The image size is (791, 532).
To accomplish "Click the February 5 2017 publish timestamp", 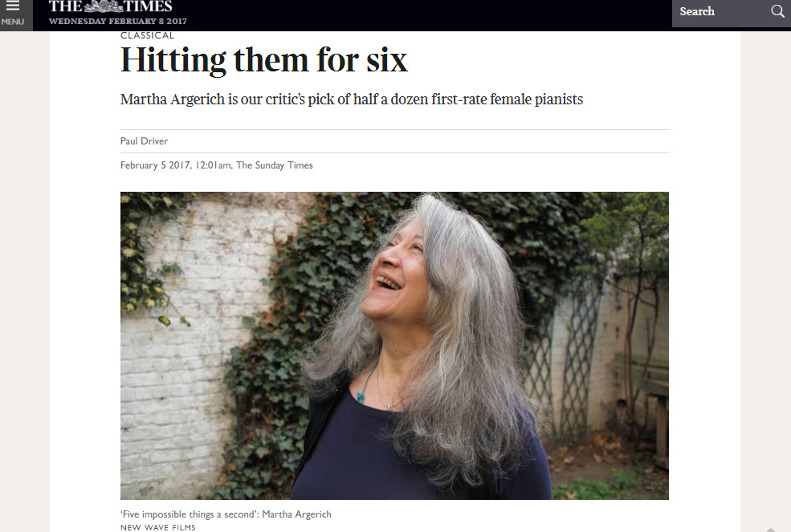I will coord(176,165).
